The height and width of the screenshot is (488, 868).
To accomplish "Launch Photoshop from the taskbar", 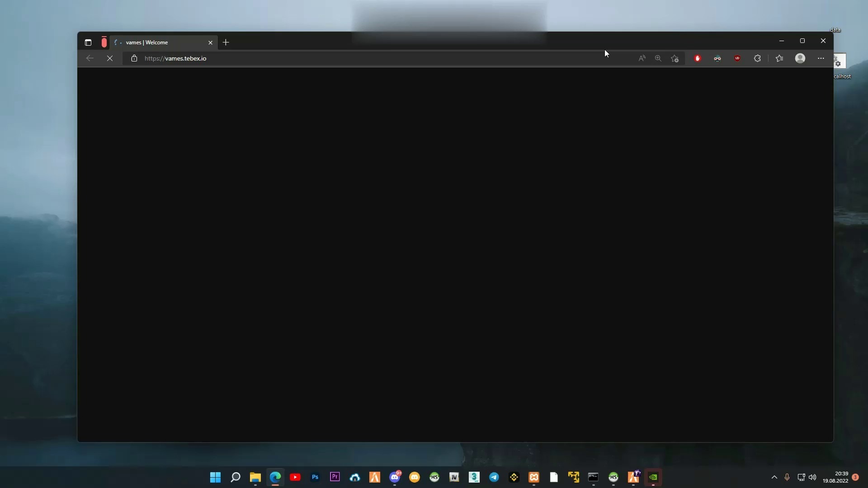I will click(315, 477).
